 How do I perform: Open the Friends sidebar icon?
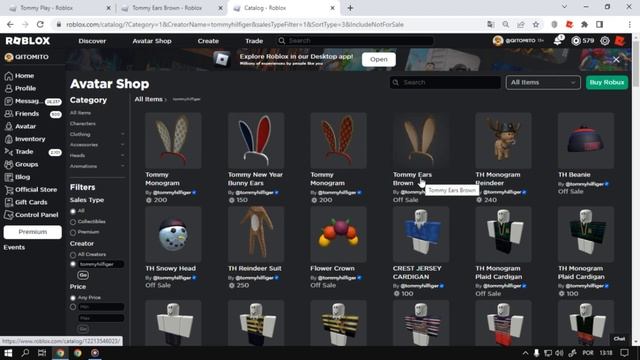(x=9, y=114)
